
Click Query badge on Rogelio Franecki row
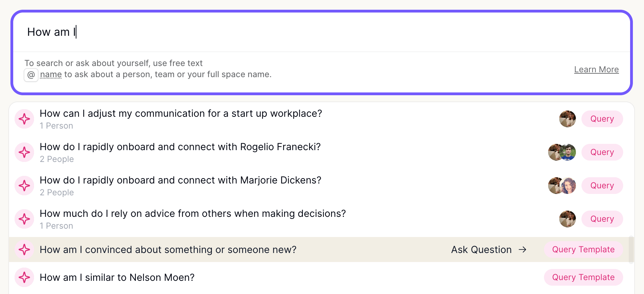[x=602, y=152]
